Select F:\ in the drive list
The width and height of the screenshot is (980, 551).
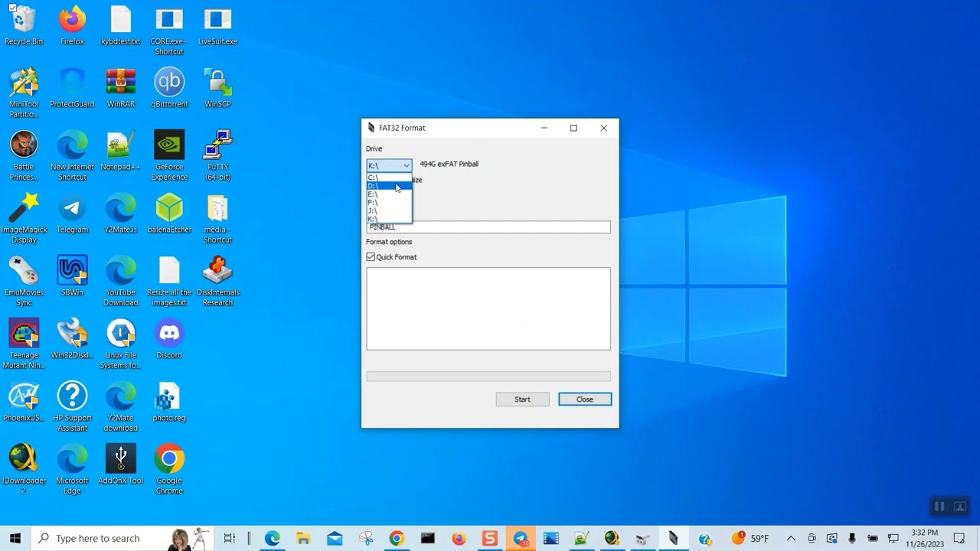point(389,203)
